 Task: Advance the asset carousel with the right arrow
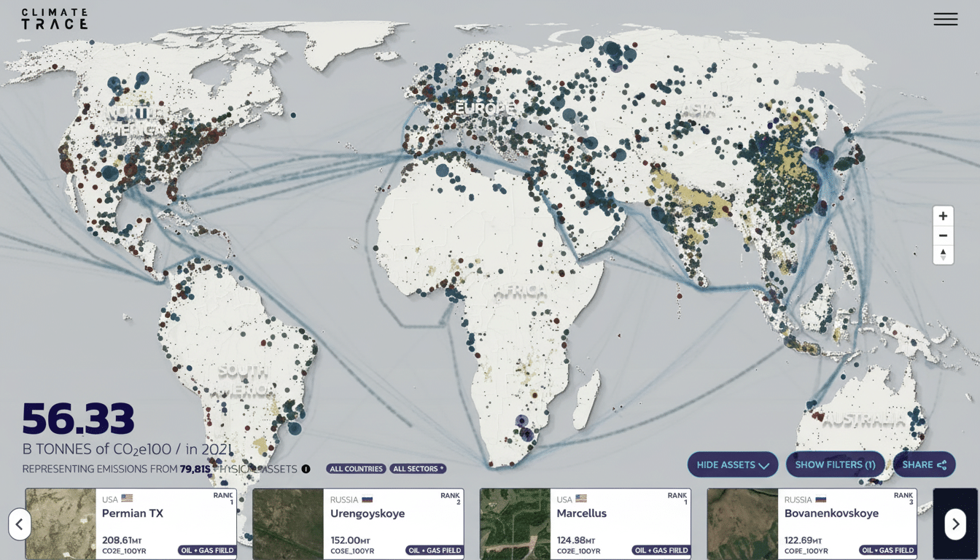coord(955,524)
